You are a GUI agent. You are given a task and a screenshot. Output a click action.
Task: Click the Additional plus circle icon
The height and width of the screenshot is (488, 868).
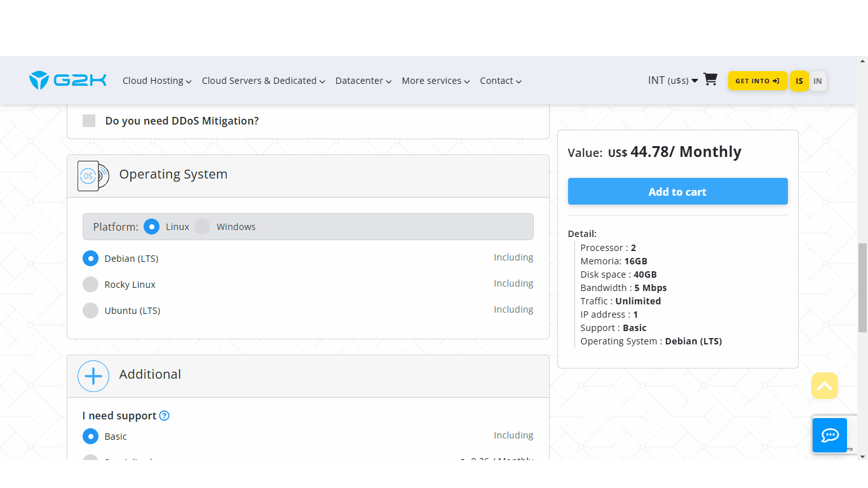(x=93, y=376)
